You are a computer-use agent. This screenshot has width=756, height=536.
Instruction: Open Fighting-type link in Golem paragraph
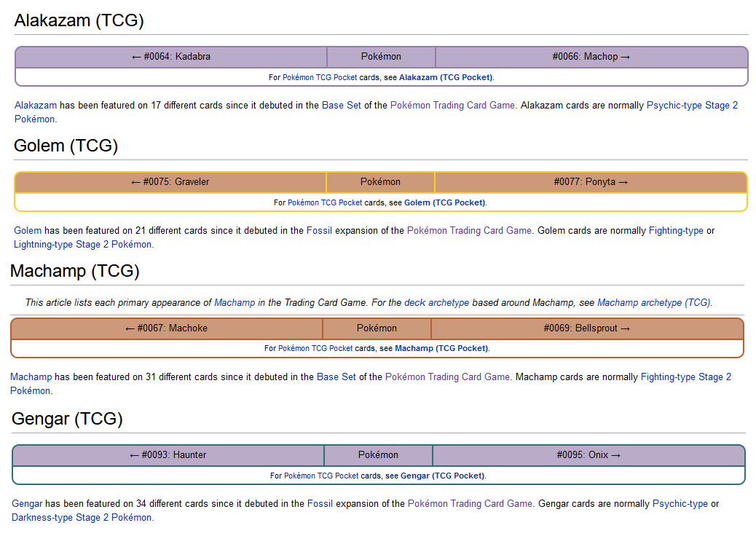point(676,231)
